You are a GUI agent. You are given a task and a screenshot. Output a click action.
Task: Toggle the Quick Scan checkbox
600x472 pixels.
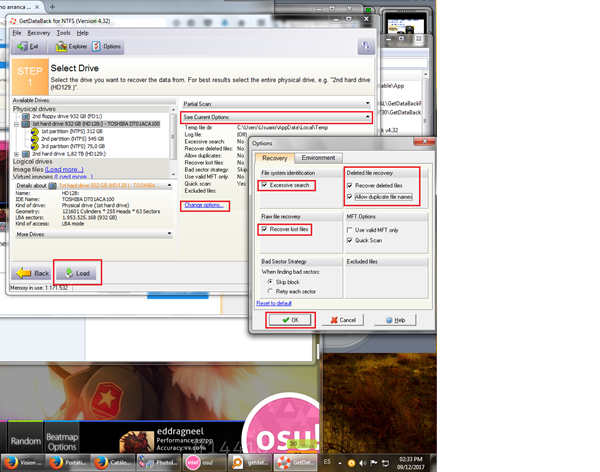[349, 240]
